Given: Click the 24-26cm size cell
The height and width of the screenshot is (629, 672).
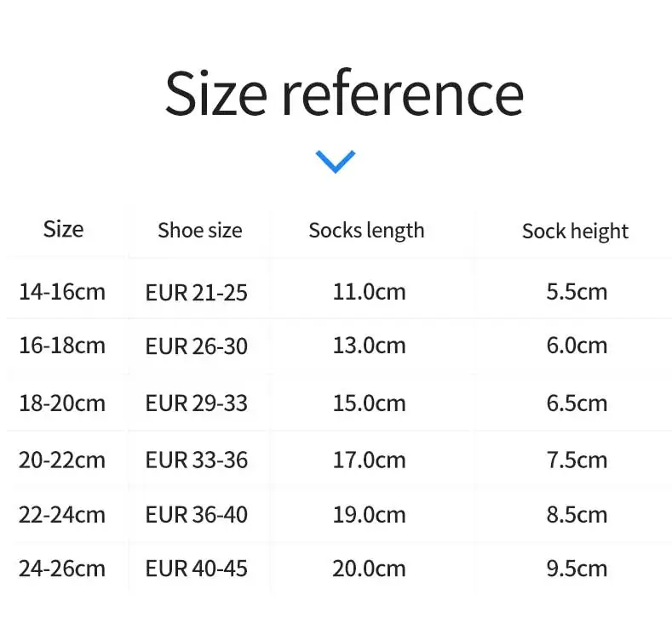Looking at the screenshot, I should 62,568.
